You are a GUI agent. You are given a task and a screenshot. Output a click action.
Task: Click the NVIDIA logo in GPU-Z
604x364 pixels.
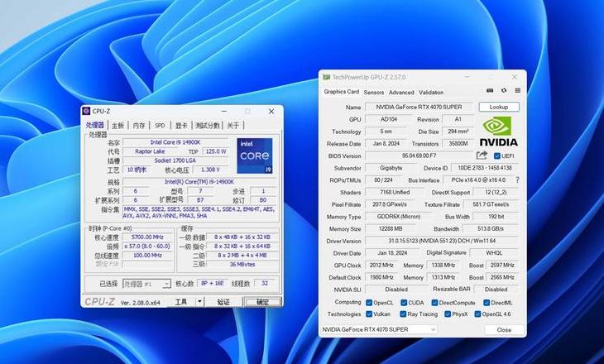498,132
